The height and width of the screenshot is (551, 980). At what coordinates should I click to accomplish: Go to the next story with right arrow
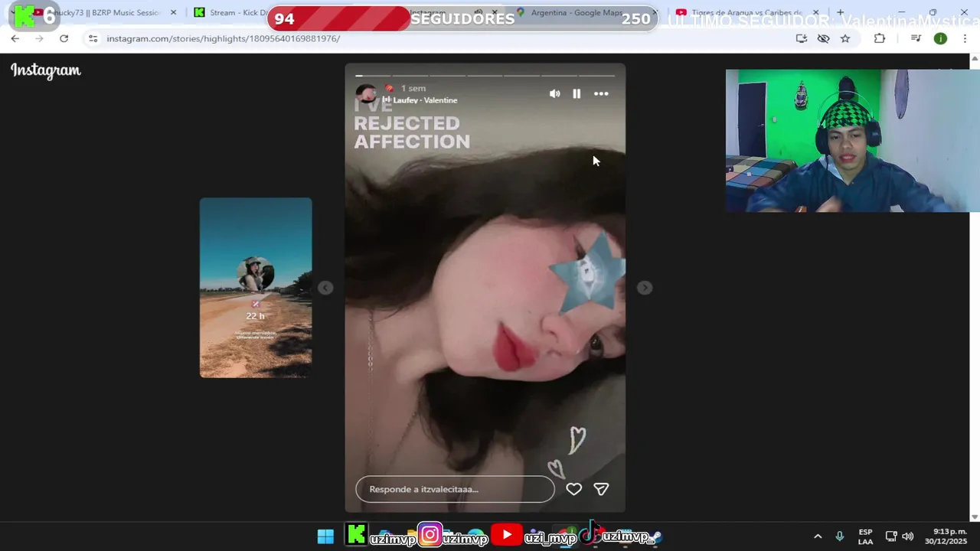645,288
